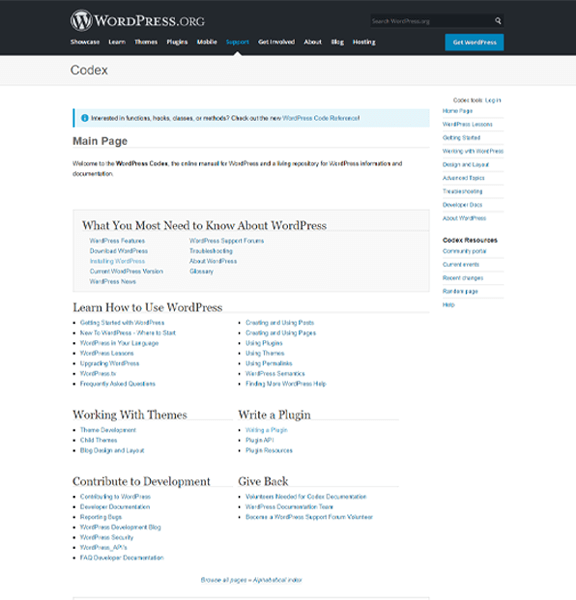Open Working with WordPress sidebar link
The height and width of the screenshot is (600, 576).
(473, 151)
